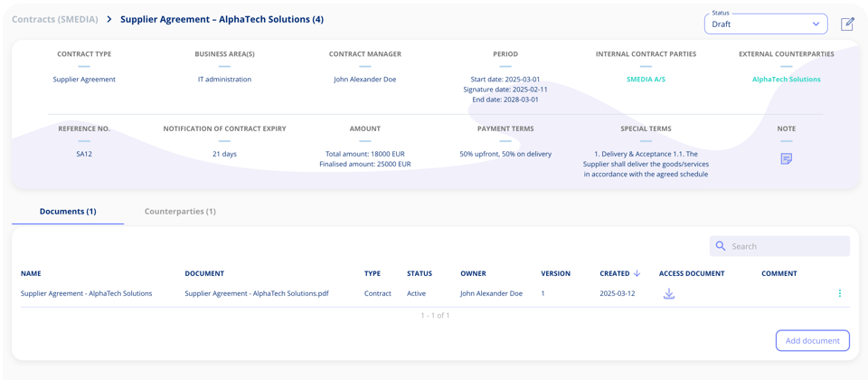The width and height of the screenshot is (868, 380).
Task: Click into the document Search field
Action: [779, 246]
